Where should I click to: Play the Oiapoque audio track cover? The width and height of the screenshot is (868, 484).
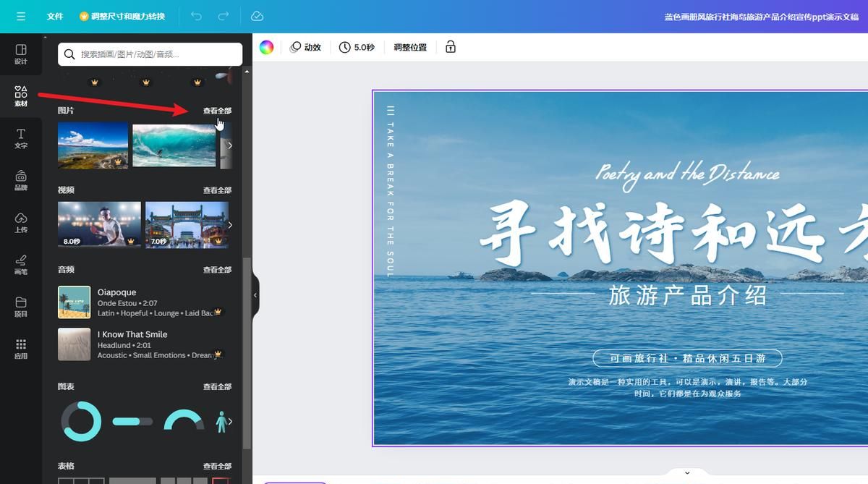point(74,302)
